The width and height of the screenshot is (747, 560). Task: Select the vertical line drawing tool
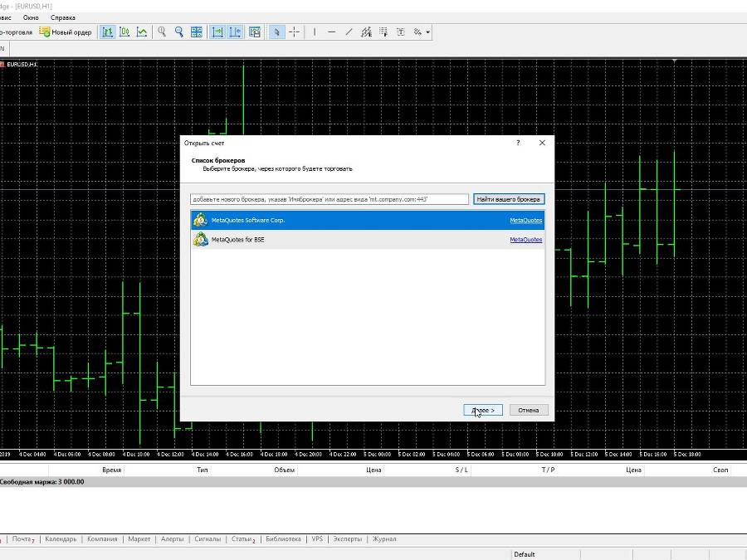click(315, 32)
